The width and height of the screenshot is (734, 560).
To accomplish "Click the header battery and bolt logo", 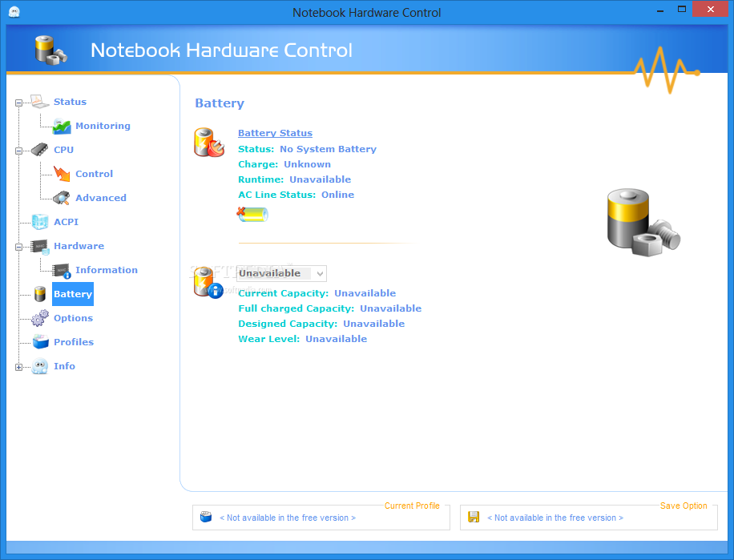I will tap(50, 50).
